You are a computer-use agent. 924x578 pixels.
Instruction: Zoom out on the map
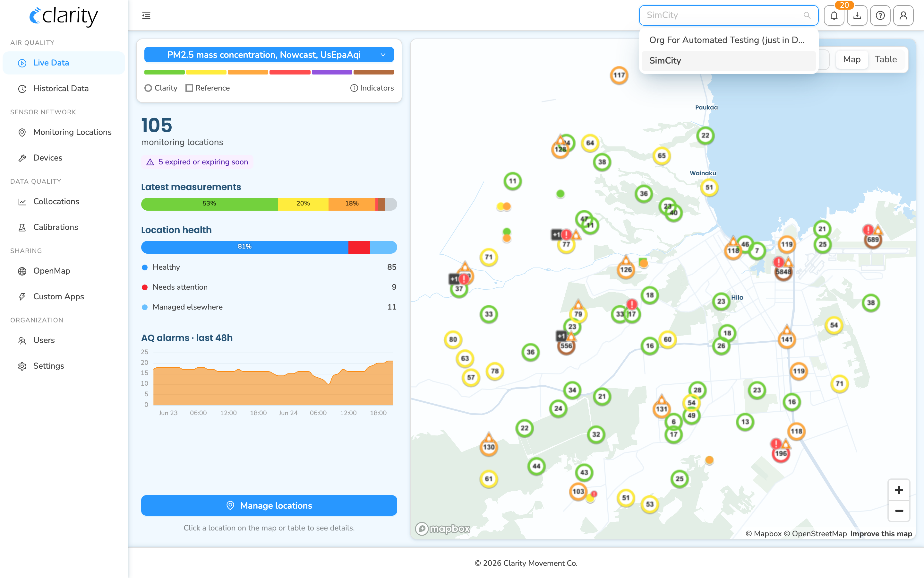click(x=899, y=511)
